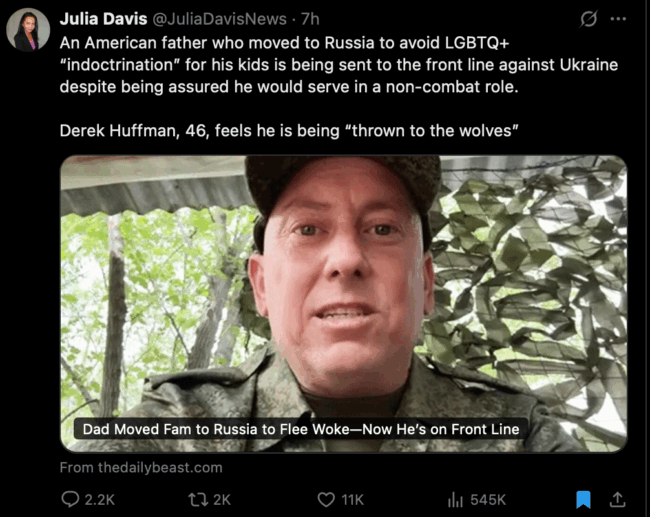Open Julia Davis display name link
650x517 pixels.
(x=103, y=19)
